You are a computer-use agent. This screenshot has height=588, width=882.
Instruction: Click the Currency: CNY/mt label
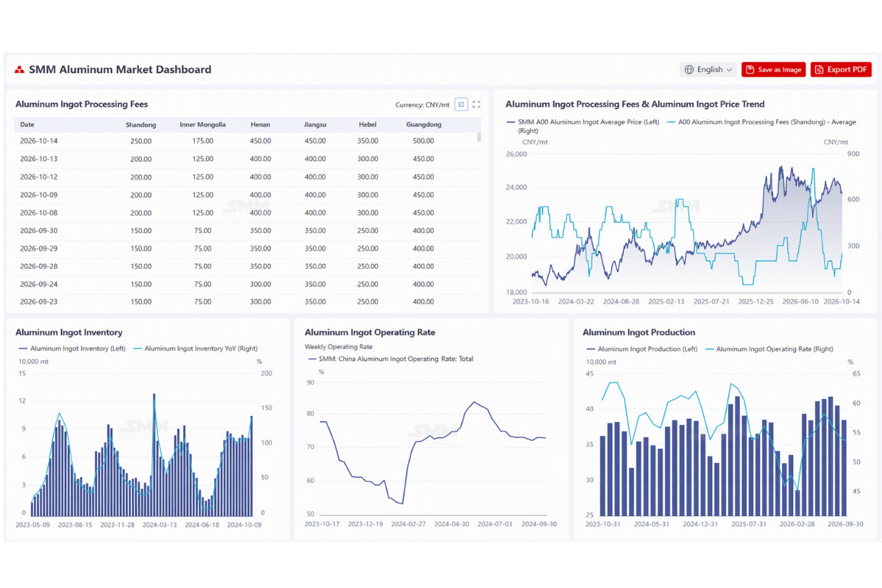[x=422, y=104]
